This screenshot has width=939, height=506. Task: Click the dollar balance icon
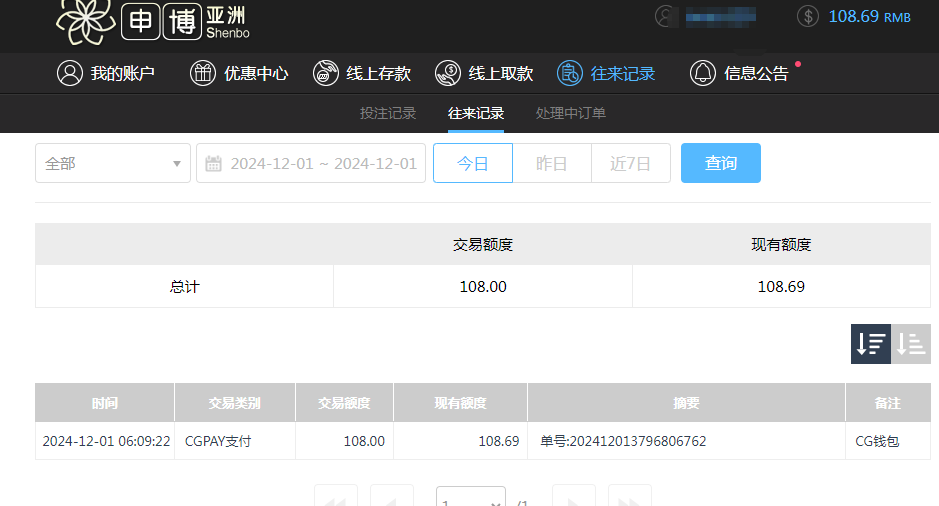coord(809,16)
